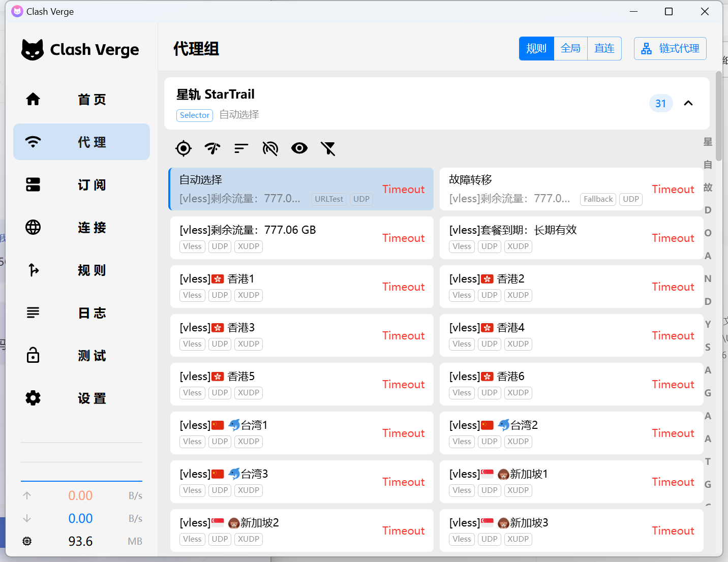Image resolution: width=728 pixels, height=562 pixels.
Task: Click the sort proxies icon
Action: 241,148
